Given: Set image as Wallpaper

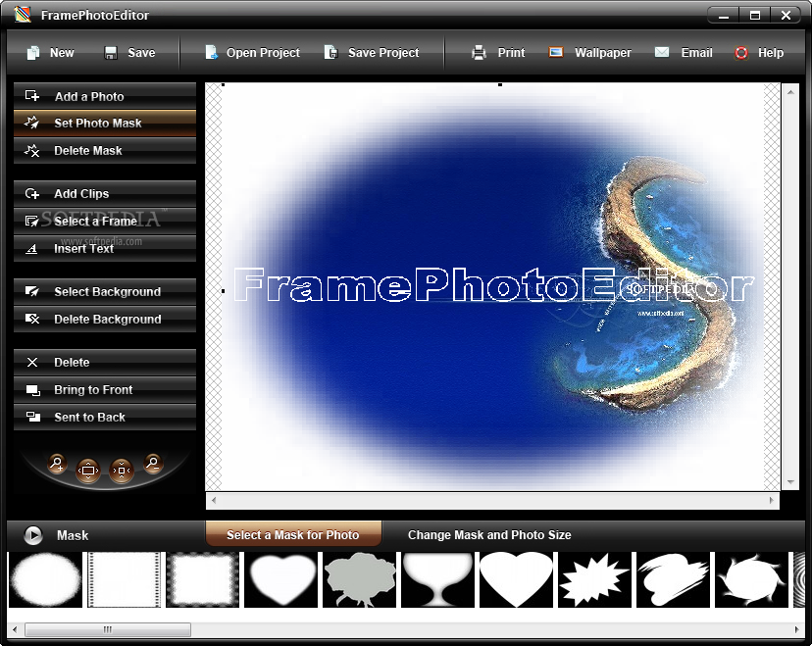Looking at the screenshot, I should pos(589,53).
